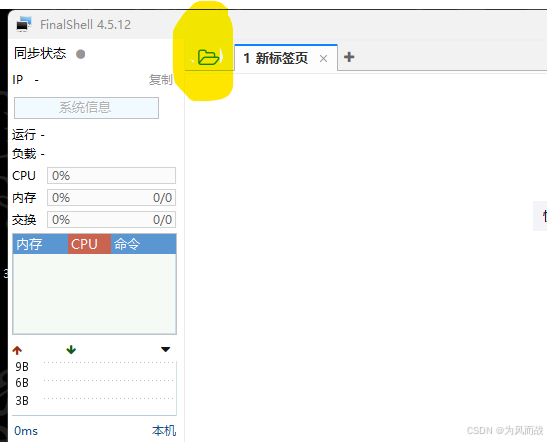Sort processes by 内存 column header
The image size is (547, 442).
40,244
